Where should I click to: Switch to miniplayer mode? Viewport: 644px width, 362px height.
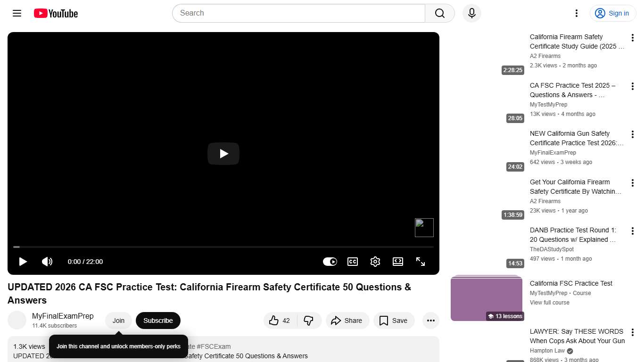[397, 262]
